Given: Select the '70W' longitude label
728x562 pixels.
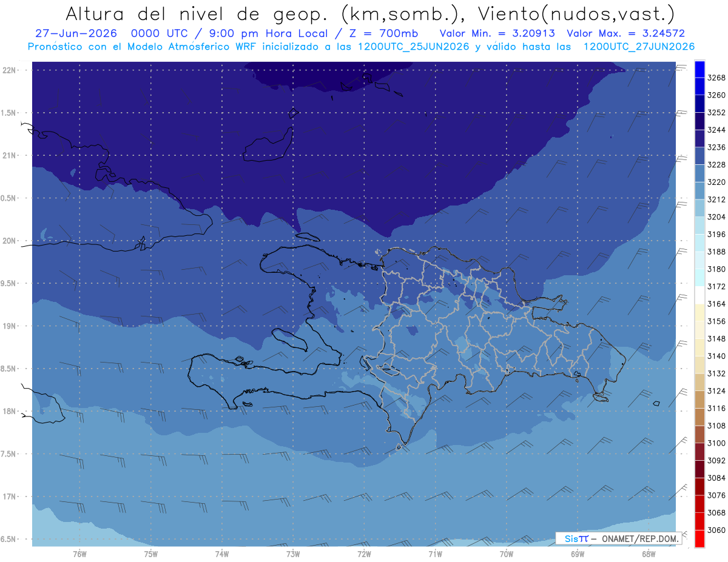Looking at the screenshot, I should 507,554.
